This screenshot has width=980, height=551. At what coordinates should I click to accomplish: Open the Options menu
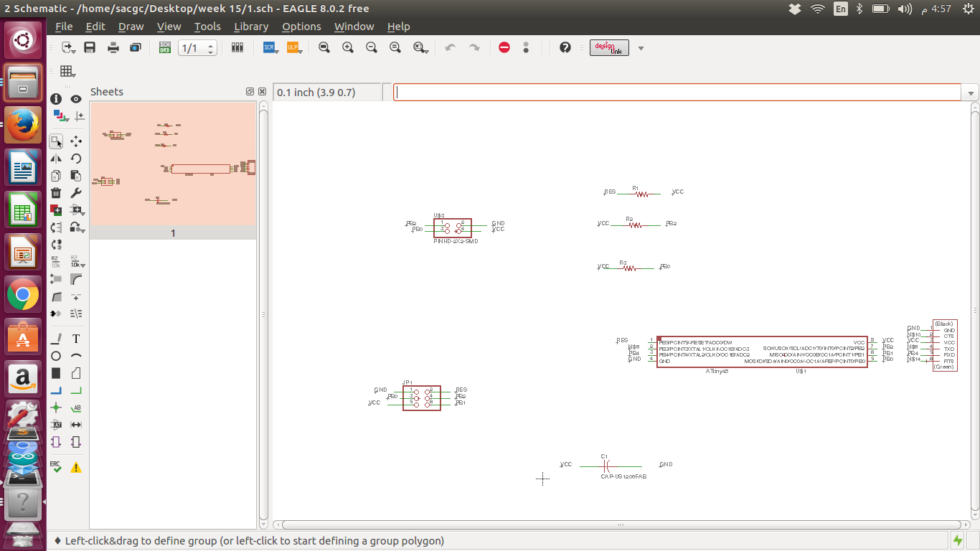[x=301, y=27]
